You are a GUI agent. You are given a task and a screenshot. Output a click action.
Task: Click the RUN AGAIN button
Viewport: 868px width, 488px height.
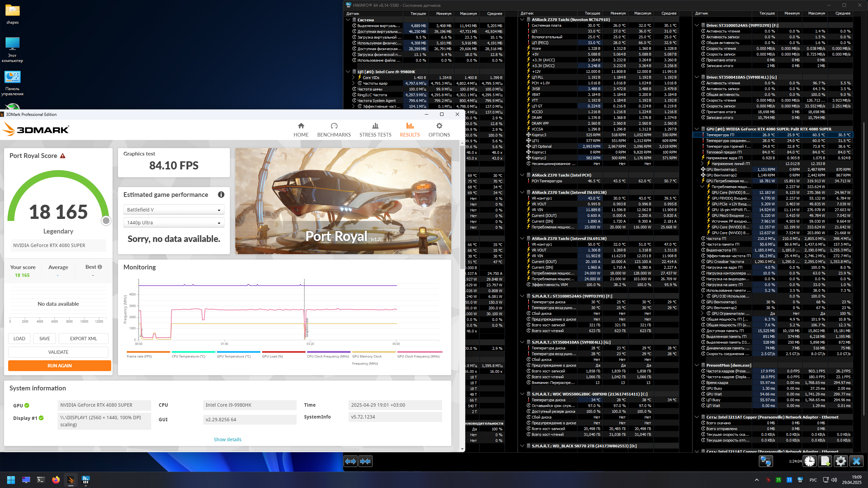(59, 366)
